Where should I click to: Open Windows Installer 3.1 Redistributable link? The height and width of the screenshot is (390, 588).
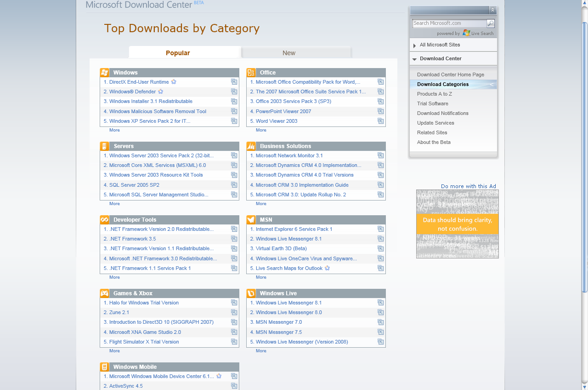pos(151,101)
